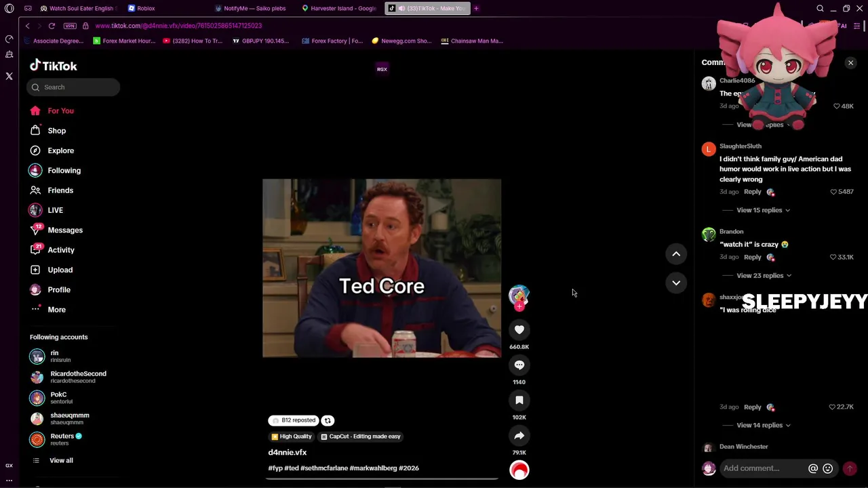Expand View 15 replies under SlaughterSluth
Viewport: 868px width, 488px height.
(763, 210)
